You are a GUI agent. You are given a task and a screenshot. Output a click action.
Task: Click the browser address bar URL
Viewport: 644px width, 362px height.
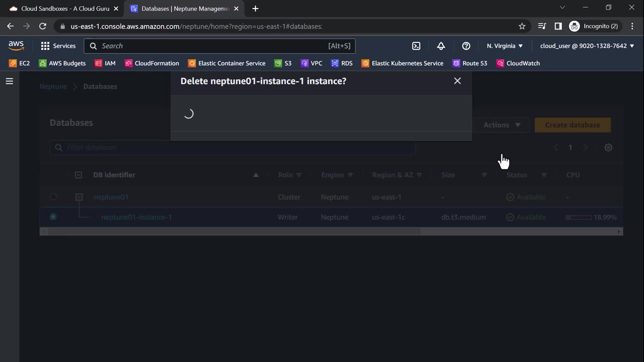pos(197,26)
